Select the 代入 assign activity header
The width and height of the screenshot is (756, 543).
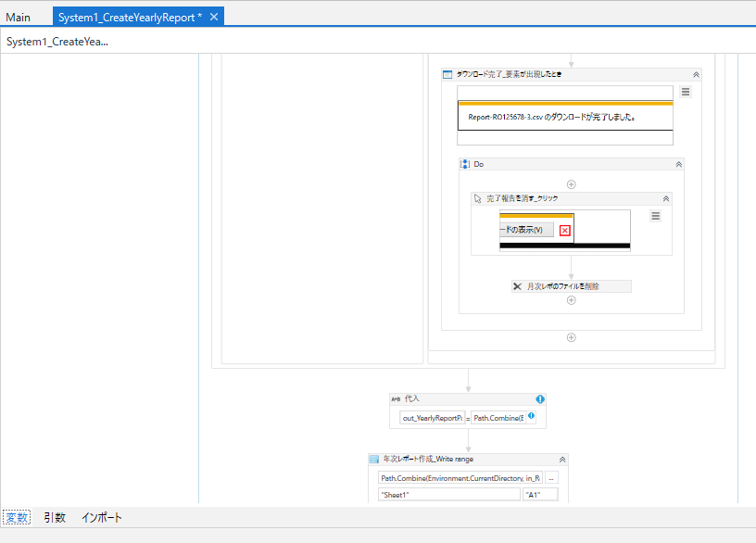coord(468,398)
